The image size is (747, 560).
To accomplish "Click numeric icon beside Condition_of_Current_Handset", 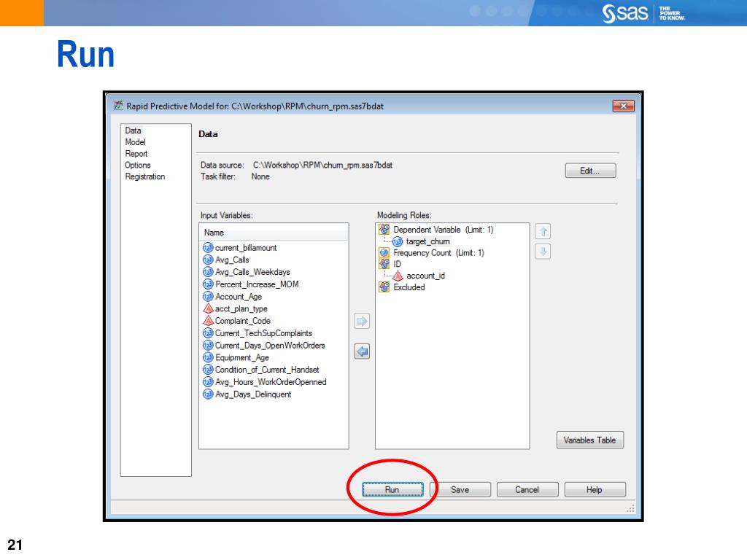I will pos(208,370).
